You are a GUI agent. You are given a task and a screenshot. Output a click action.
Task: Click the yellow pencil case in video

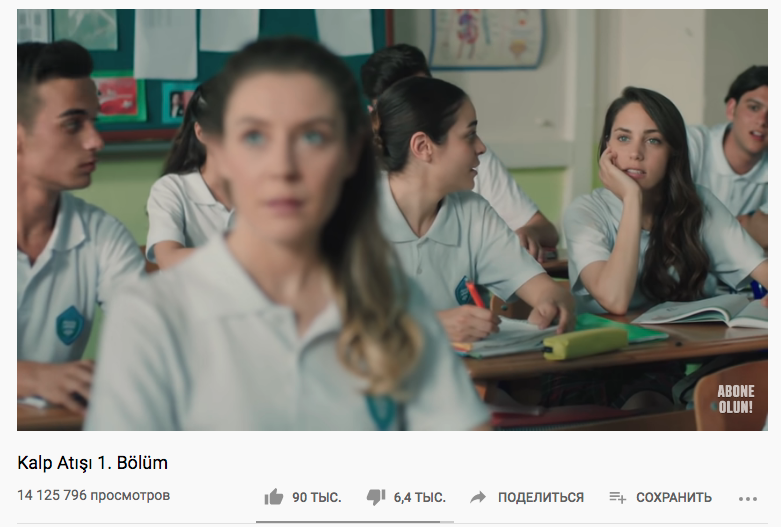tap(585, 343)
